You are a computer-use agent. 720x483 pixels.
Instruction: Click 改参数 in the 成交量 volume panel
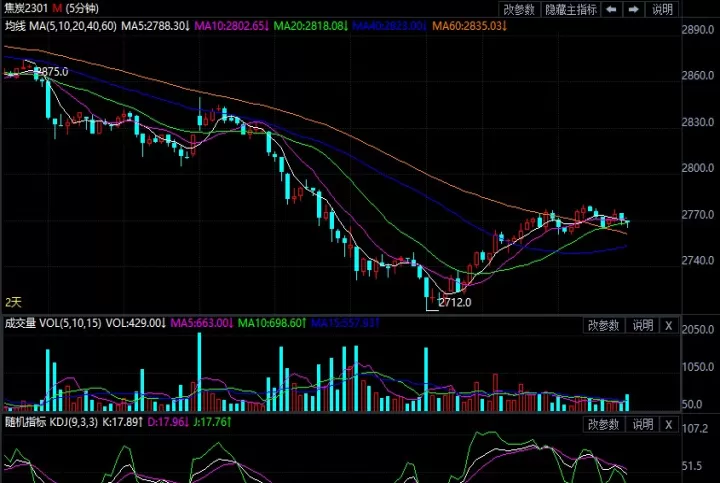tap(603, 326)
